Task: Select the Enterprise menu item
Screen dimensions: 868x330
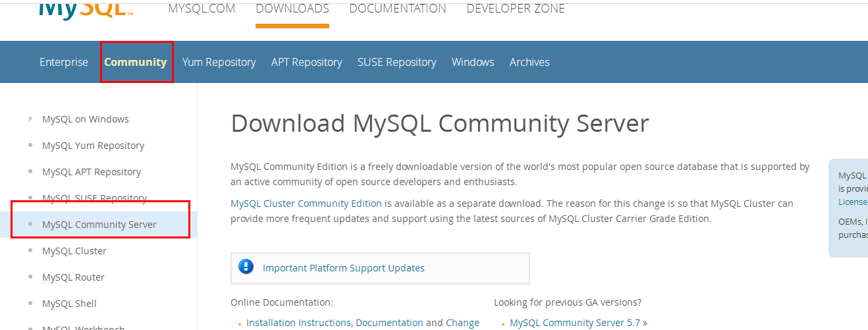Action: (64, 62)
